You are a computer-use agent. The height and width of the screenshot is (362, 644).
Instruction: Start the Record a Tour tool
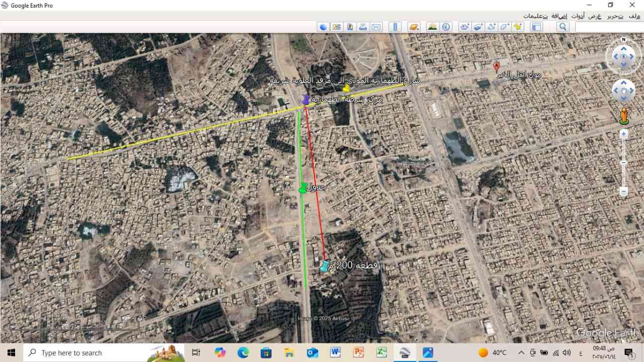(x=464, y=27)
